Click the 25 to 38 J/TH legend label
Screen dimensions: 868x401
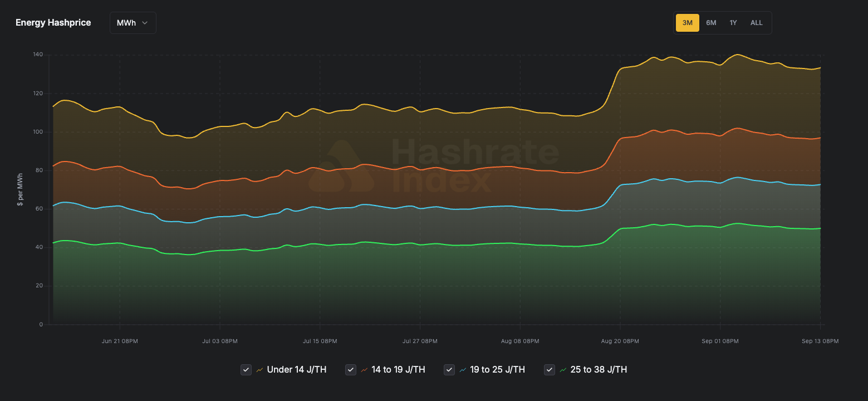tap(599, 370)
